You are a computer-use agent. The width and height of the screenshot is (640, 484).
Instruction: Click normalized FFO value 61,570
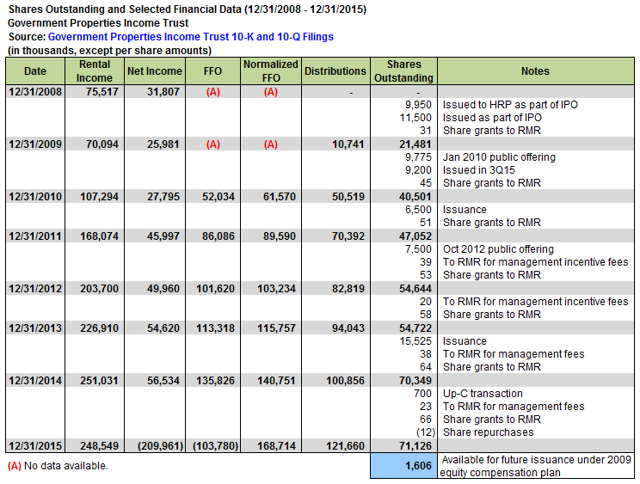click(x=279, y=197)
